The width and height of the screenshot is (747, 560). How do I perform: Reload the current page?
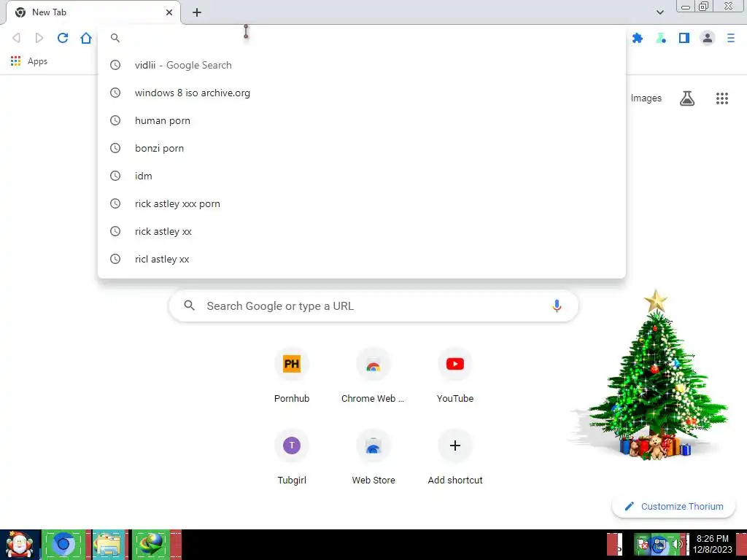point(63,38)
